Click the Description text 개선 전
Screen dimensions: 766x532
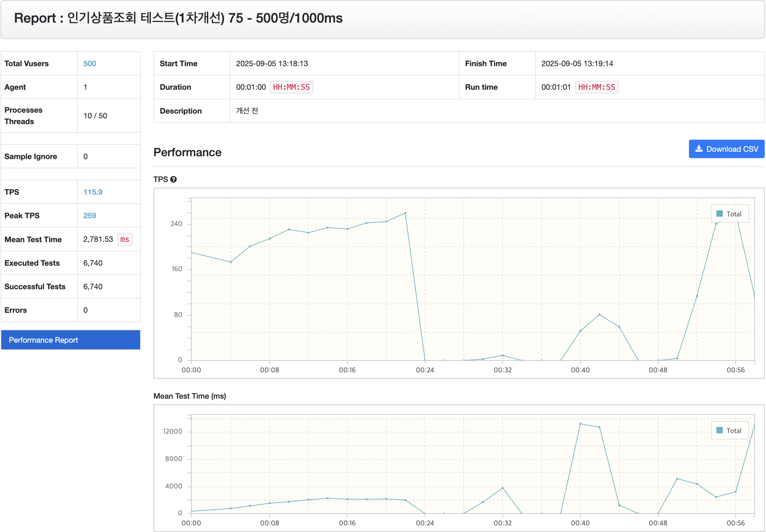point(247,111)
